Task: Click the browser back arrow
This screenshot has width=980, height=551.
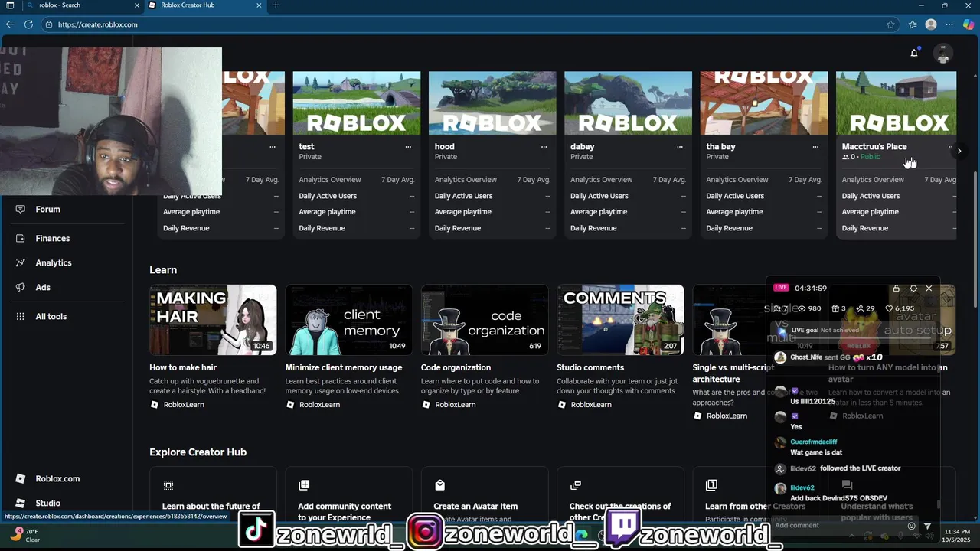Action: coord(10,24)
